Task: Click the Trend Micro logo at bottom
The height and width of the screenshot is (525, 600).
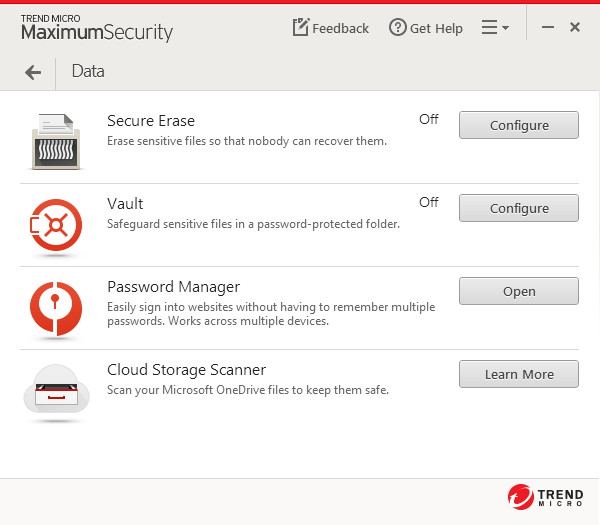Action: (x=546, y=497)
